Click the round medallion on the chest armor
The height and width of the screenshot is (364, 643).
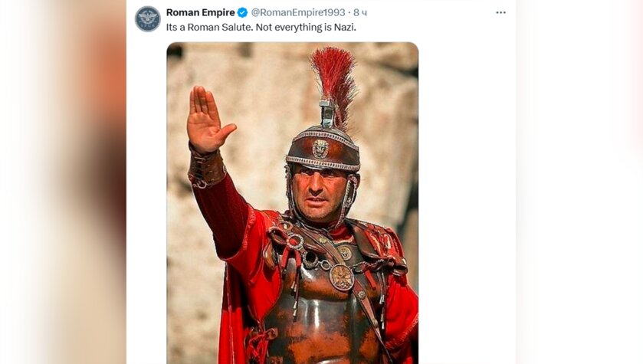[342, 276]
